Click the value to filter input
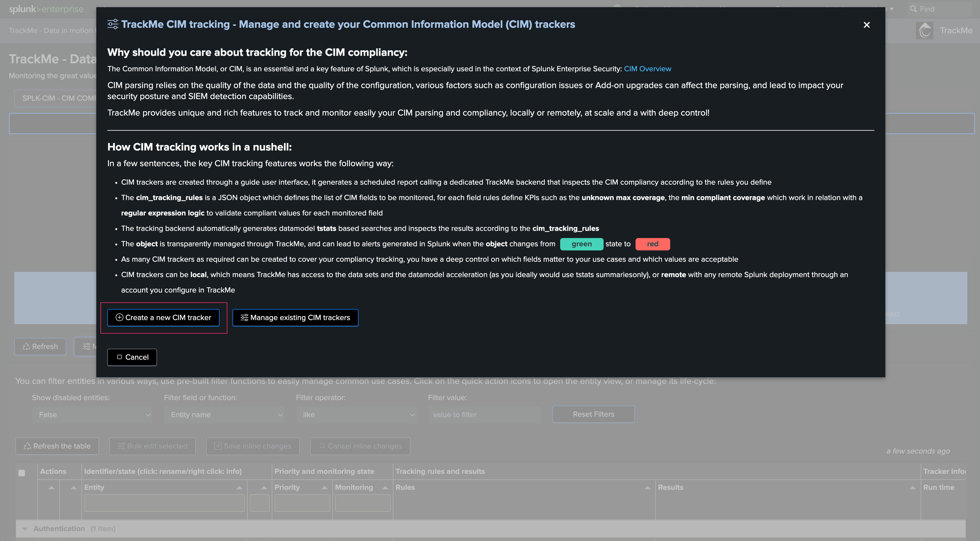 (x=484, y=415)
